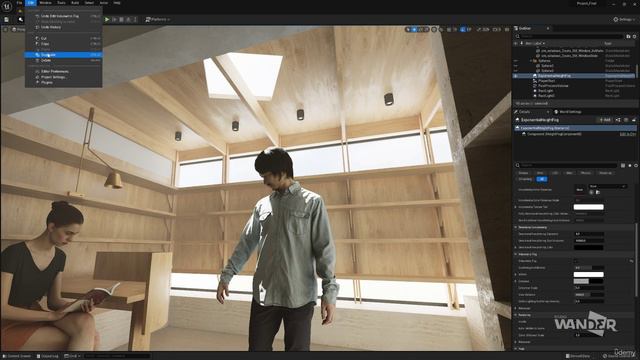
Task: Open play options three-dot menu
Action: pyautogui.click(x=135, y=19)
